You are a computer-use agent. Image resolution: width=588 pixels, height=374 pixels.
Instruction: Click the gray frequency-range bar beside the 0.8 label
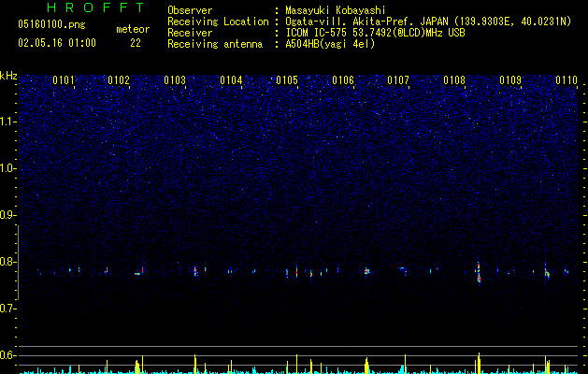(19, 263)
